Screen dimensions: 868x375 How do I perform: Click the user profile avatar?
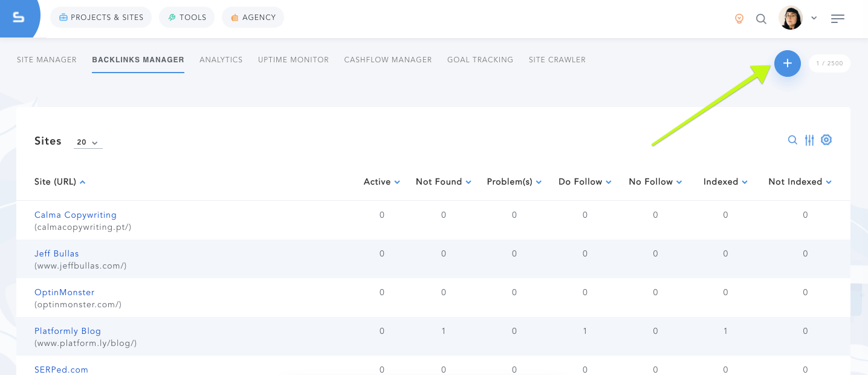pos(791,18)
